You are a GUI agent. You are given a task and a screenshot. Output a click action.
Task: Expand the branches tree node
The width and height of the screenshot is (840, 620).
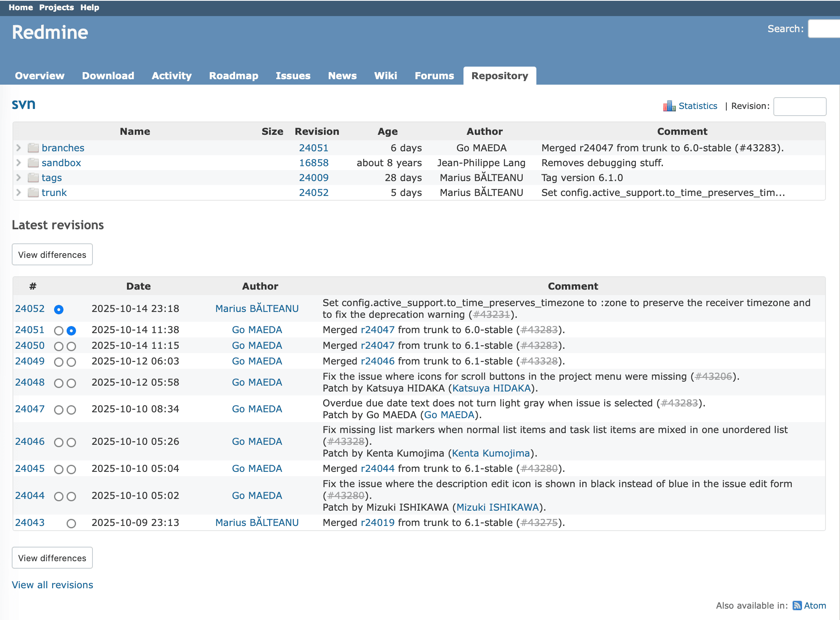click(18, 148)
